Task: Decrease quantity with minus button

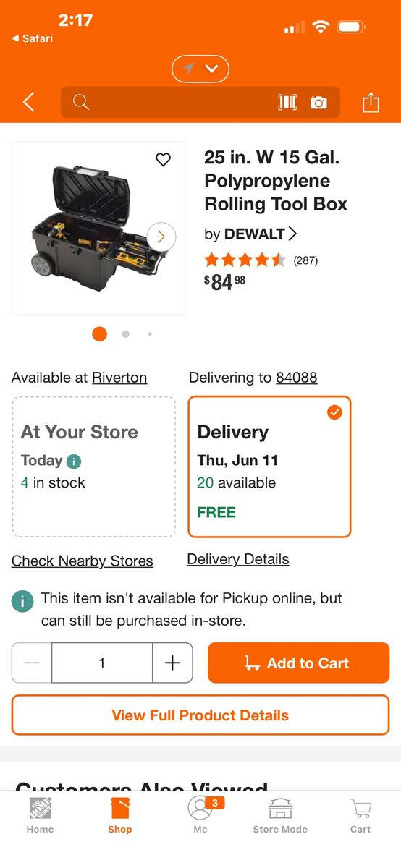Action: pyautogui.click(x=32, y=663)
